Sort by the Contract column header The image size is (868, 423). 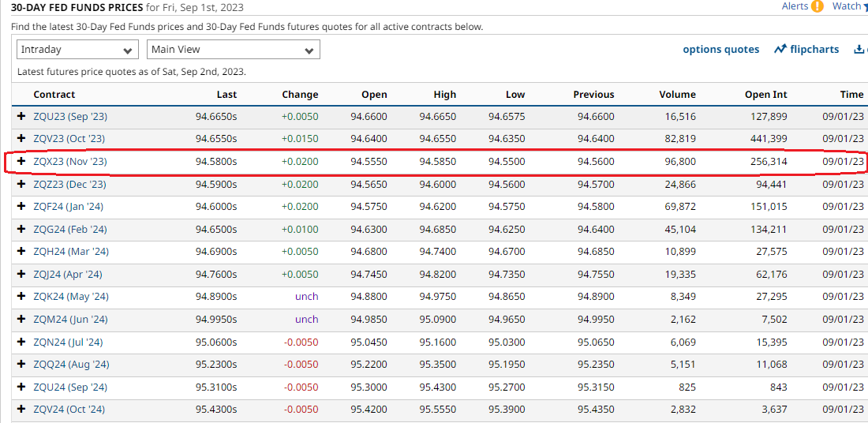coord(54,95)
